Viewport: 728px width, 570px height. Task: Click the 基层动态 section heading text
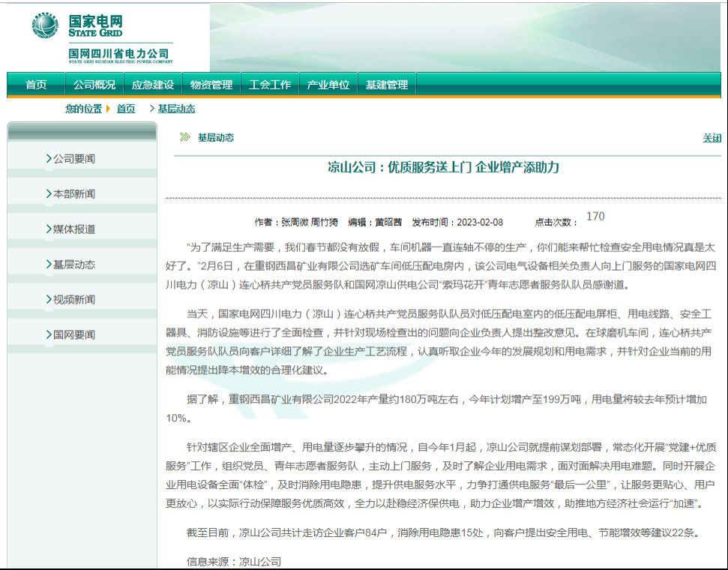coord(216,137)
